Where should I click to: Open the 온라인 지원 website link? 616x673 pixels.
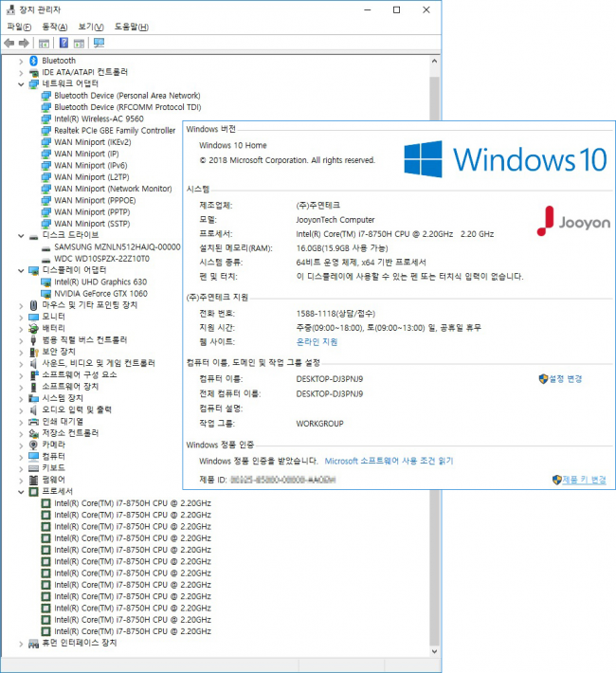click(x=317, y=341)
